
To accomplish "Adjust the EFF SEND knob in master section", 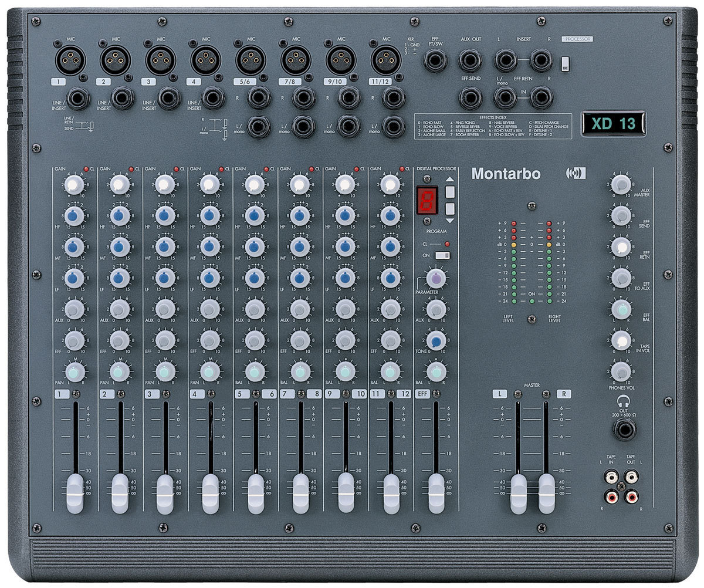I will tap(621, 215).
